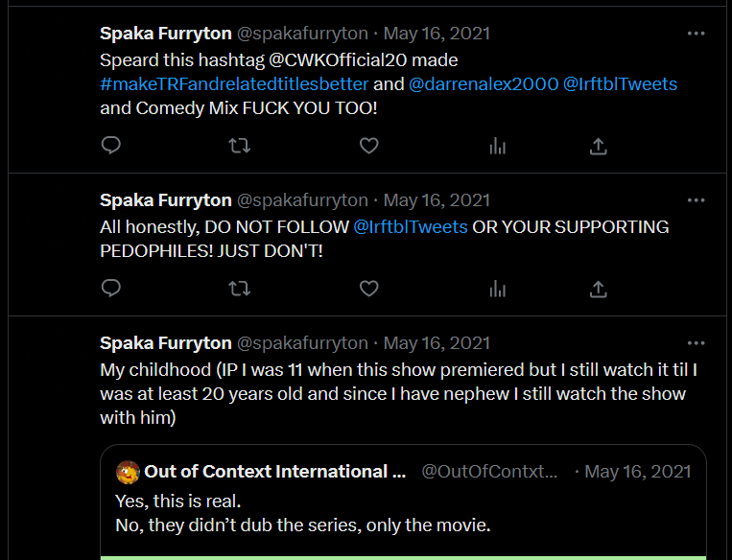This screenshot has width=732, height=560.
Task: Reply to the 'Speard this hashtag' tweet
Action: pyautogui.click(x=111, y=146)
